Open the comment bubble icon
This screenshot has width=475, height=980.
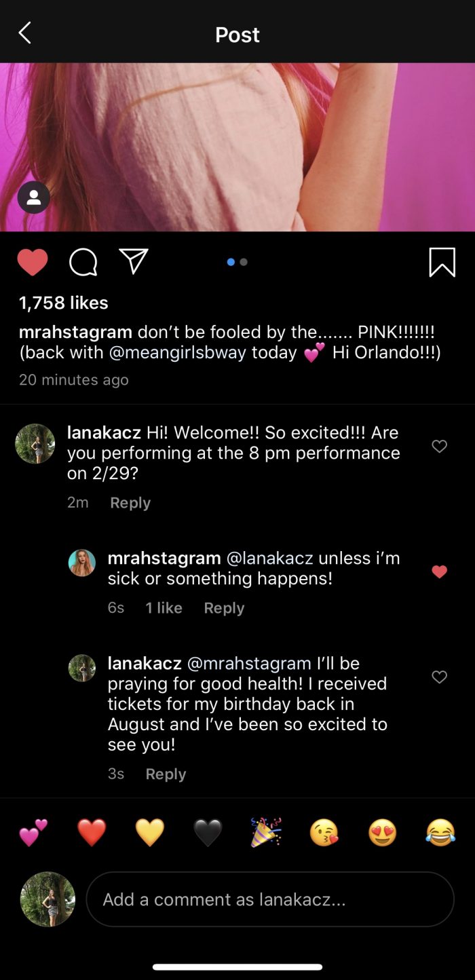pyautogui.click(x=83, y=263)
